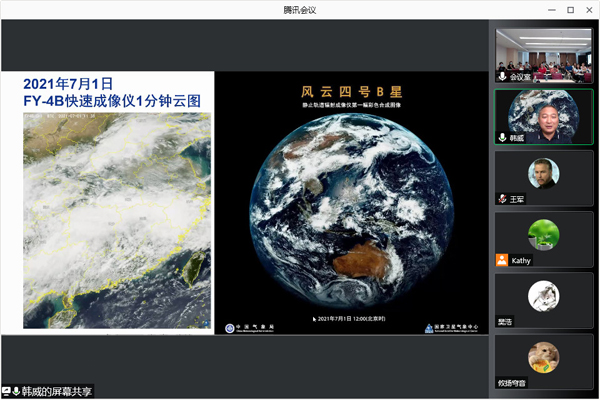Image resolution: width=600 pixels, height=400 pixels.
Task: Click the FY-4B快速成像仪1分钟云图 heading
Action: tap(112, 101)
